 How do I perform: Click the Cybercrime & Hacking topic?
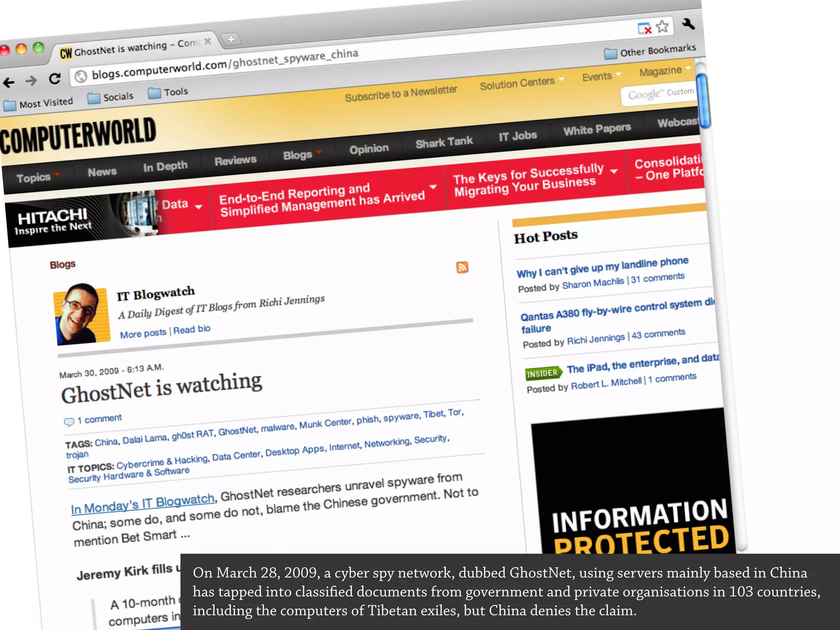click(162, 462)
